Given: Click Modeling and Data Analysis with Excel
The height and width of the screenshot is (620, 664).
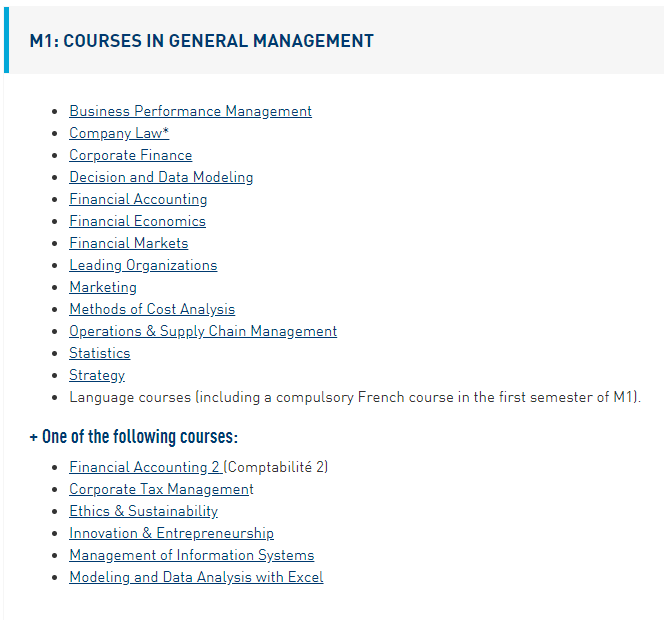Looking at the screenshot, I should [196, 577].
